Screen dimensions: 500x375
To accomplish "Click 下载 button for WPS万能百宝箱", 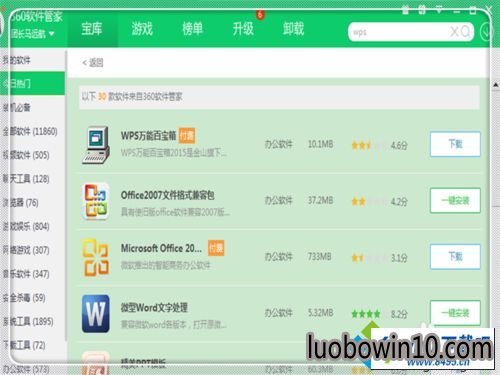I will coord(455,144).
